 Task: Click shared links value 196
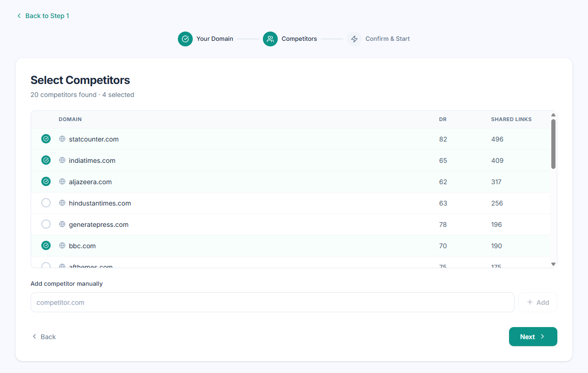(x=497, y=225)
